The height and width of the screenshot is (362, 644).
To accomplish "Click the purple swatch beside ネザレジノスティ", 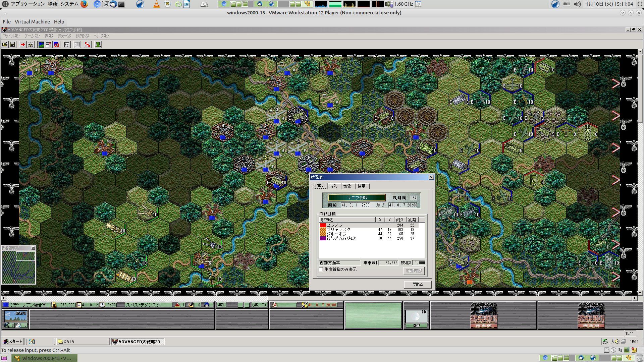I will pyautogui.click(x=323, y=238).
